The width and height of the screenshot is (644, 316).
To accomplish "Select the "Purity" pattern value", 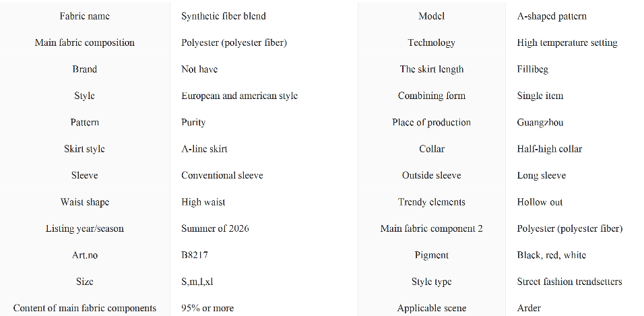I will pyautogui.click(x=193, y=123).
